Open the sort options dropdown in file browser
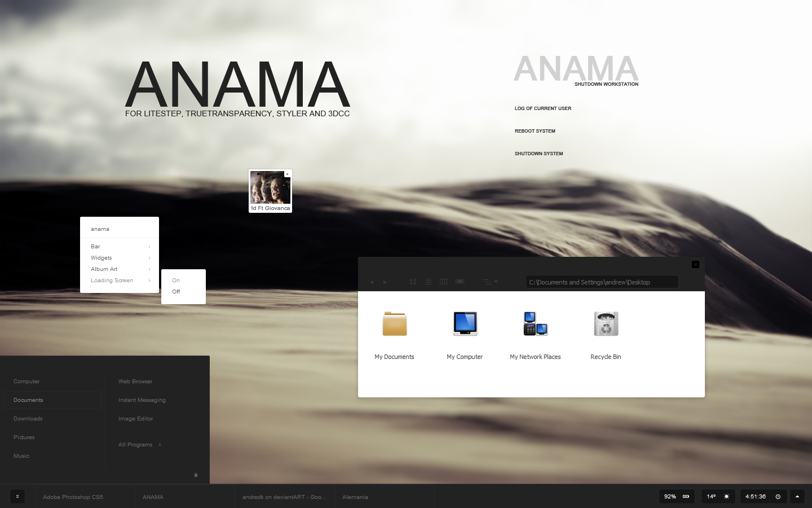Viewport: 812px width, 508px height. [491, 282]
